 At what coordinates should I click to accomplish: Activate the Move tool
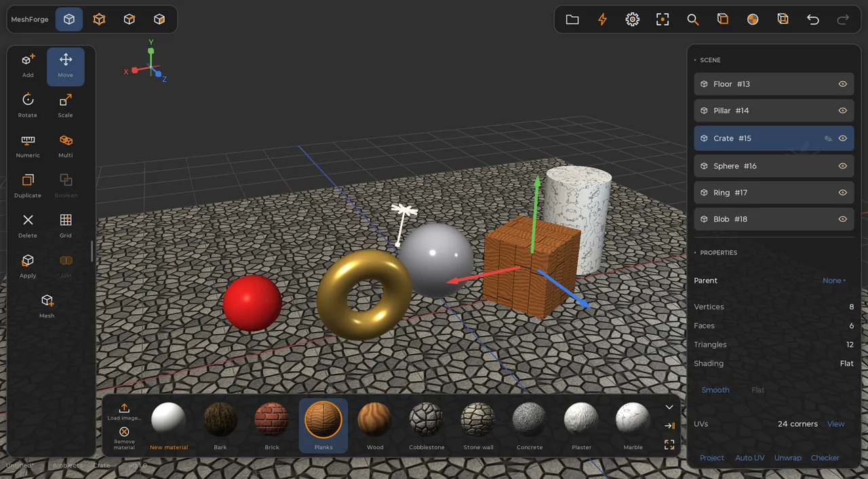66,66
